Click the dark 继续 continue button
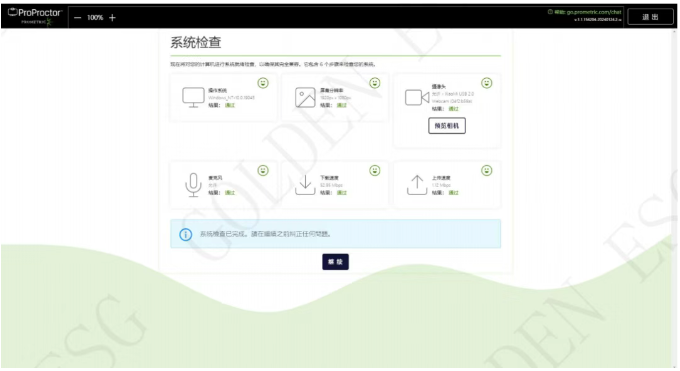 [x=336, y=262]
